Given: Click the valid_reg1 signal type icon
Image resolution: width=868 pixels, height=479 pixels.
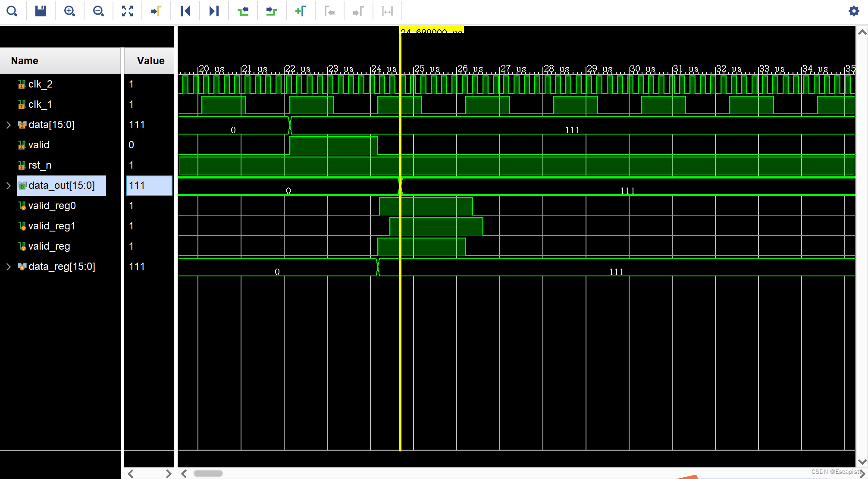Looking at the screenshot, I should click(x=22, y=226).
